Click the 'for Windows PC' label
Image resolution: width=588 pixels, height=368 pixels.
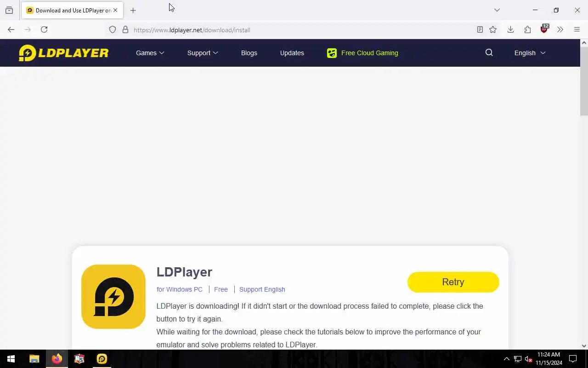click(180, 289)
